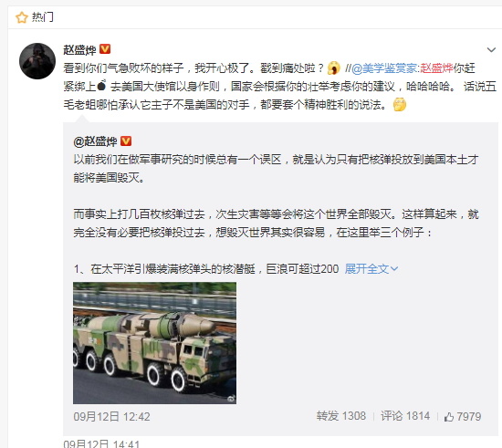Click the screaming face emoji after 戳到痛处啦
Screen dimensions: 502x448
334,68
